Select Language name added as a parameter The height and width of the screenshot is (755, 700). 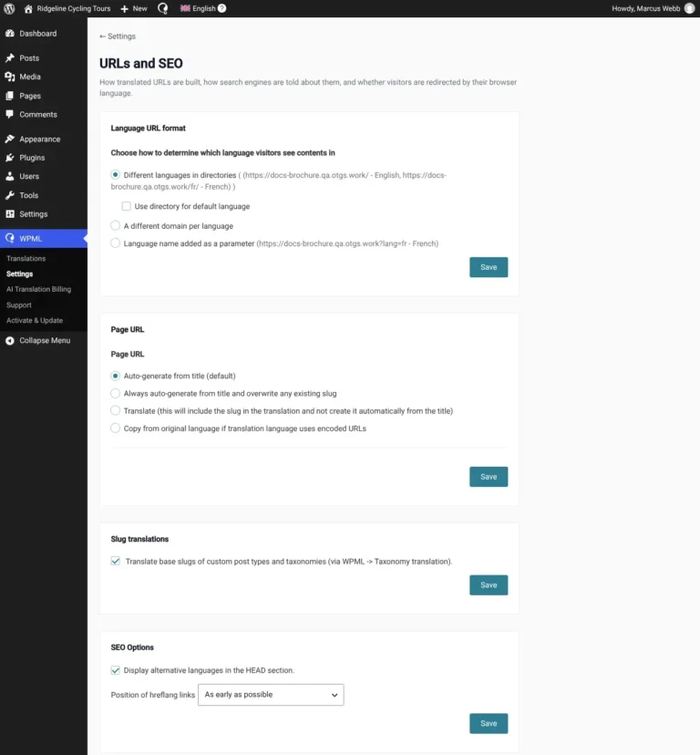tap(115, 243)
